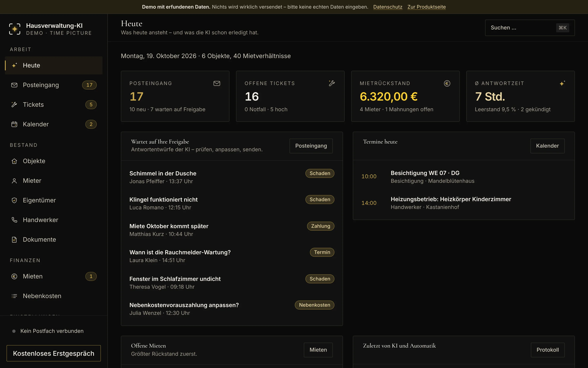Go to Tickets in the sidebar

point(54,105)
